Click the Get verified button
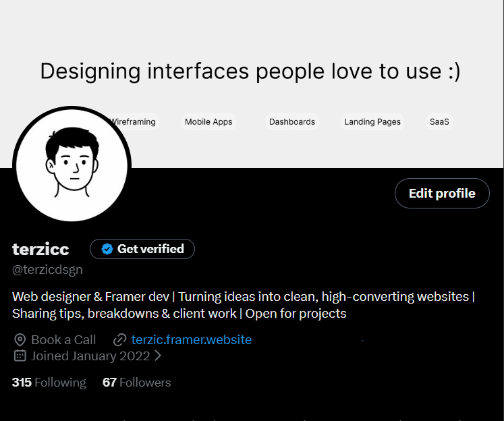 142,249
